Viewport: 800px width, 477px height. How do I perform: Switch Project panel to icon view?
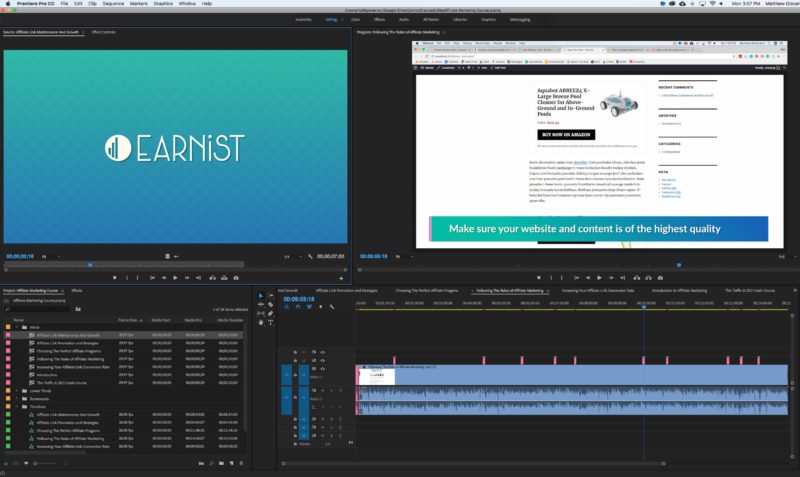(26, 463)
